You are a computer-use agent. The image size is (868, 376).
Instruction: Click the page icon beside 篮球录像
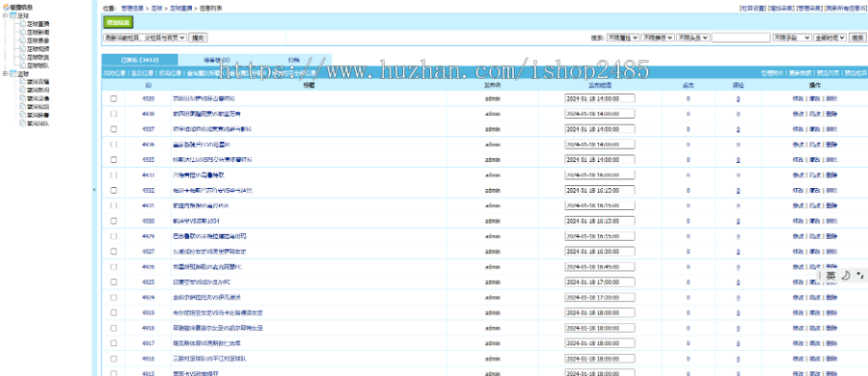[22, 98]
